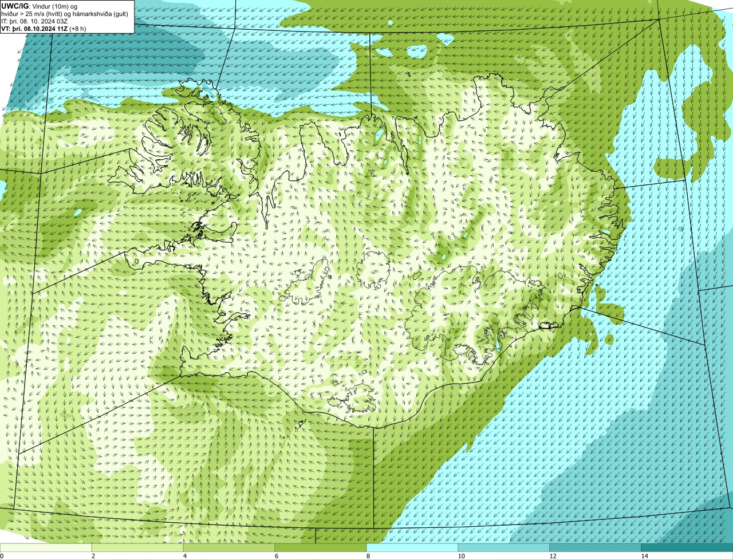Select the "IT: þri. 08. 10. 2024 03Z" line
This screenshot has height=560, width=733.
35,21
